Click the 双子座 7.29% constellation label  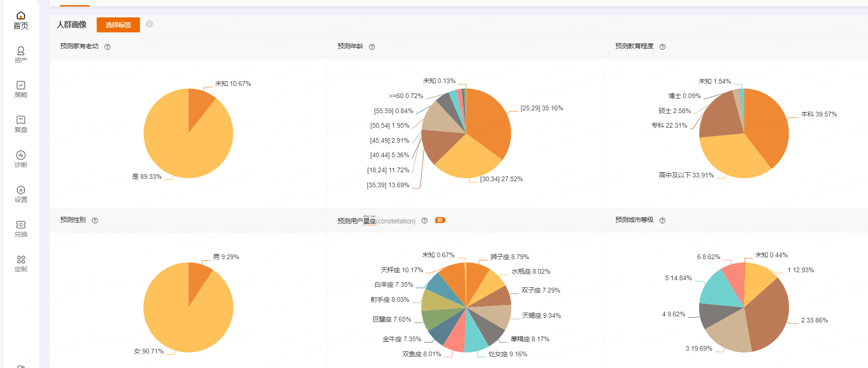click(541, 290)
